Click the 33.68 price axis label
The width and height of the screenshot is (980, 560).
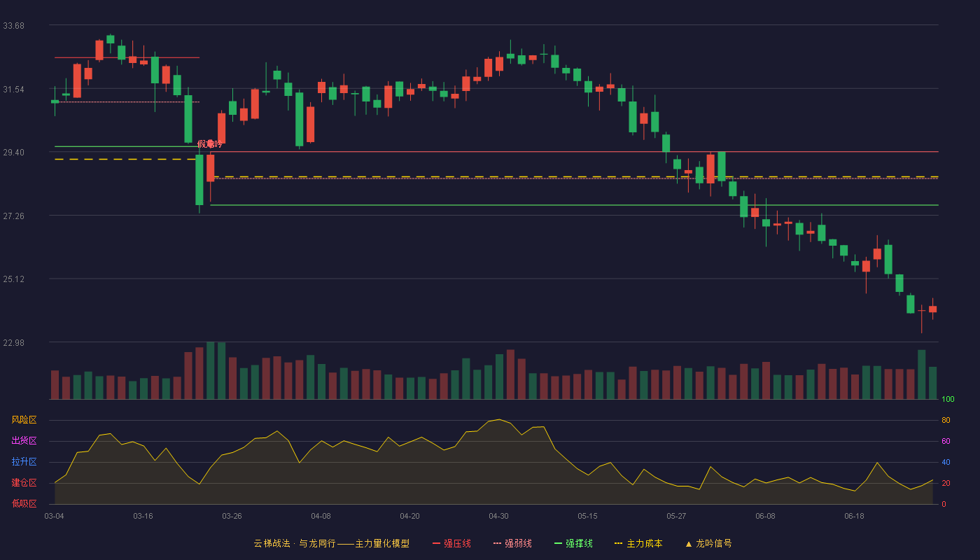click(13, 26)
